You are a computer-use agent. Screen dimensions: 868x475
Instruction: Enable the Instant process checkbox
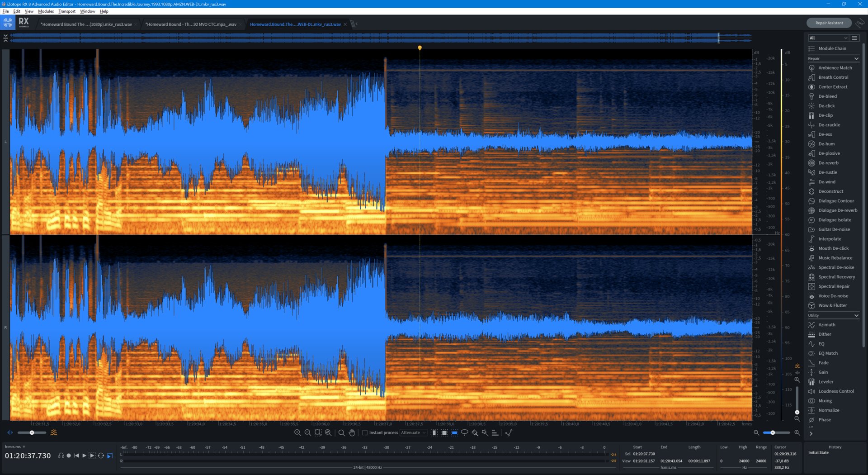365,433
